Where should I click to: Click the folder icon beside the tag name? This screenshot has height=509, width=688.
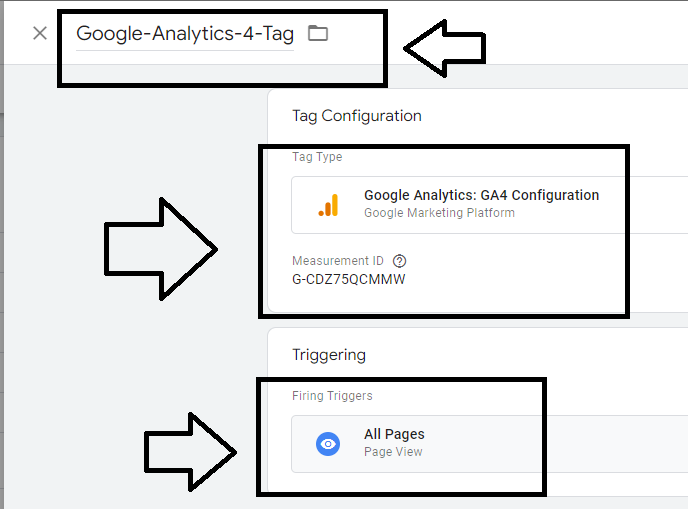317,33
